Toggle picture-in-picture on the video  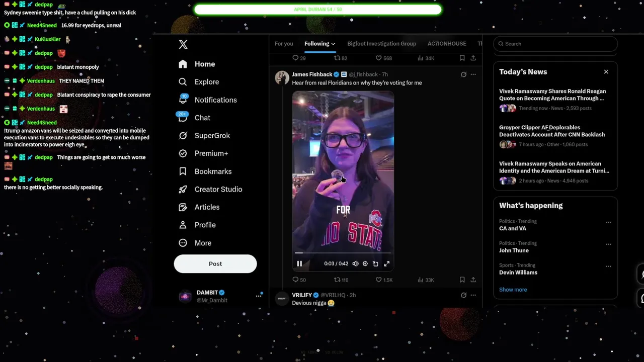375,263
